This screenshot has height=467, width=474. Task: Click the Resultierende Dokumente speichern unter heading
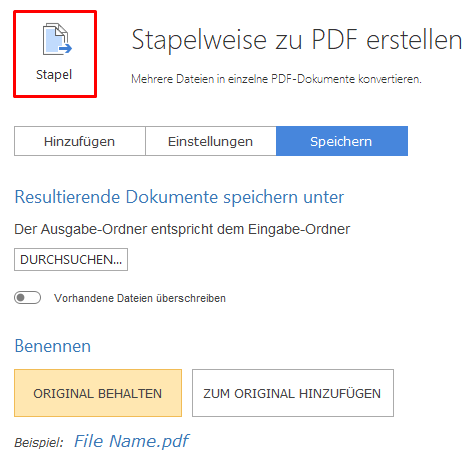coord(179,197)
